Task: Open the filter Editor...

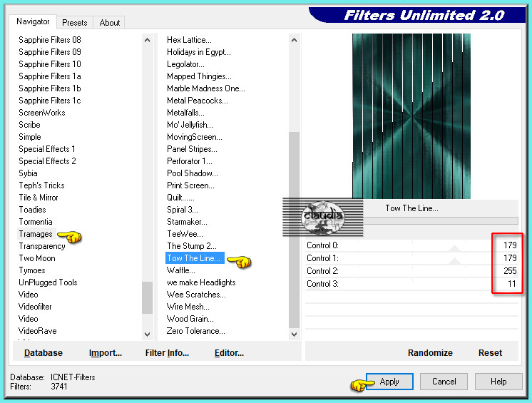Action: coord(229,353)
